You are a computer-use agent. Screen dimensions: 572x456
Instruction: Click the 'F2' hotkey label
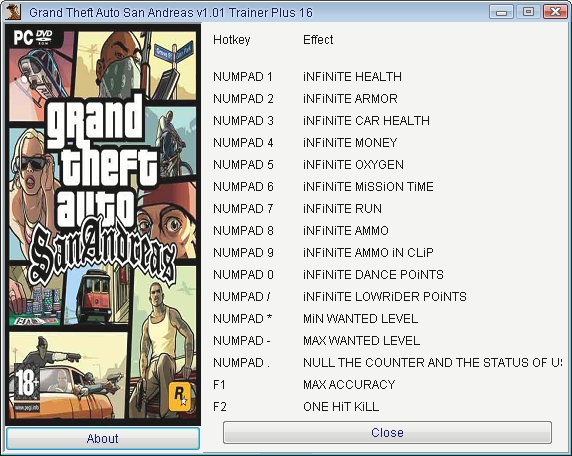220,406
